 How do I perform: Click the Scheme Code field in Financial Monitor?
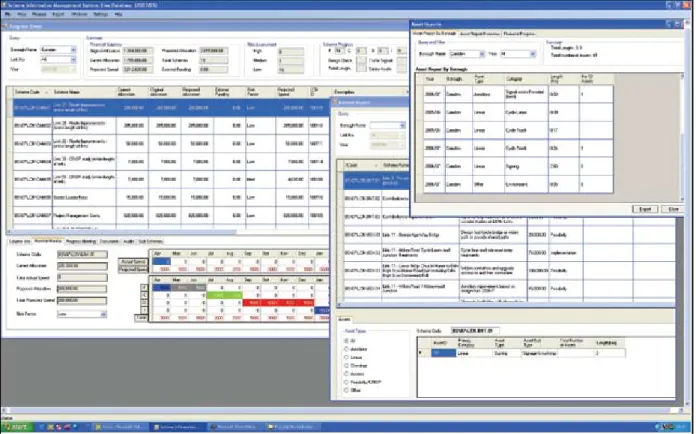[82, 255]
